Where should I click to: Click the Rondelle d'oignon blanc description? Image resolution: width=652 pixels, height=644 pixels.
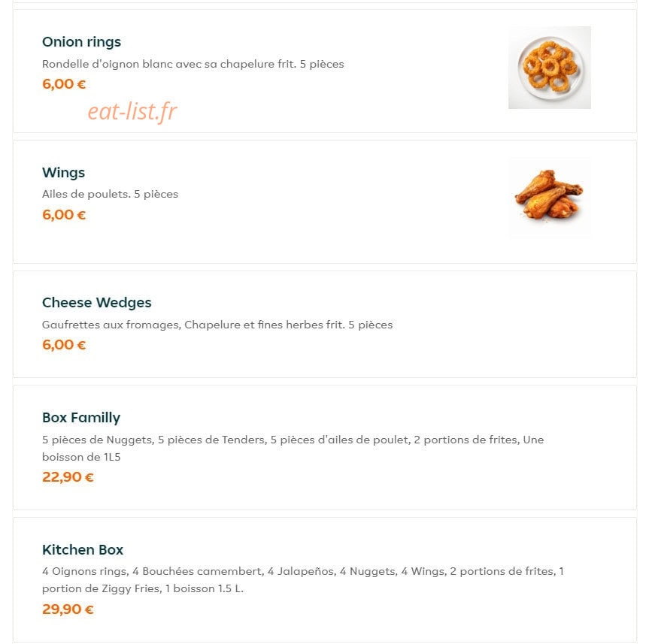click(x=193, y=64)
